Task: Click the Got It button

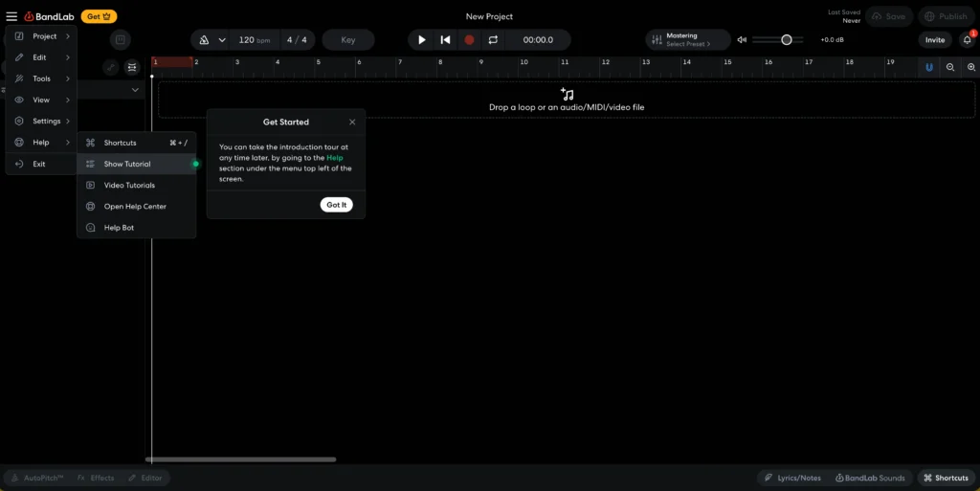Action: (x=336, y=205)
